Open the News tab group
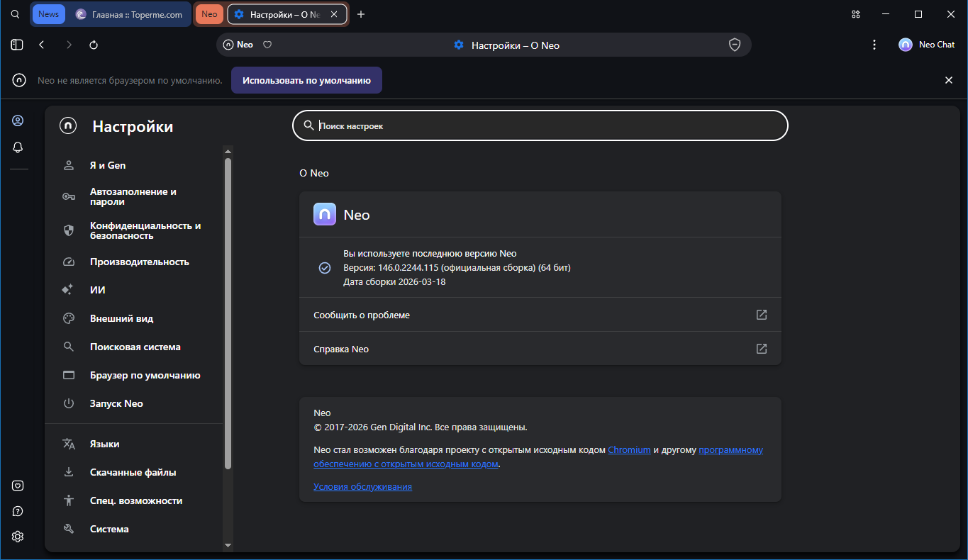This screenshot has height=560, width=968. [49, 14]
